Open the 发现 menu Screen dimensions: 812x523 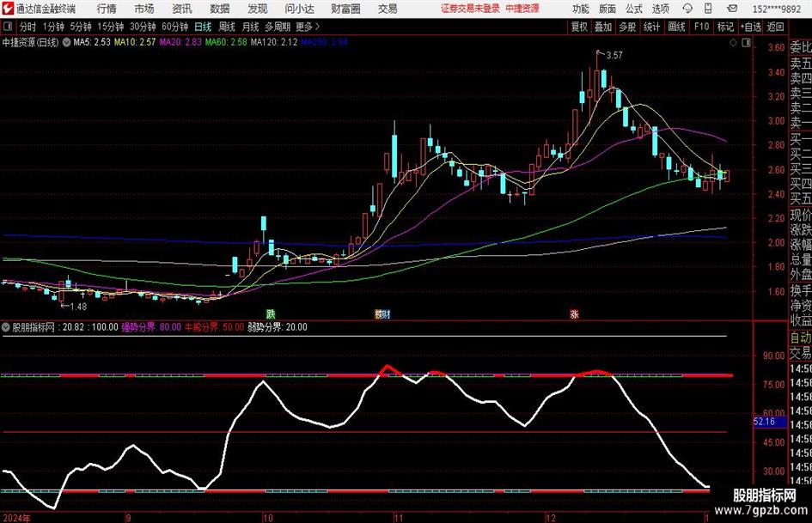tap(258, 9)
